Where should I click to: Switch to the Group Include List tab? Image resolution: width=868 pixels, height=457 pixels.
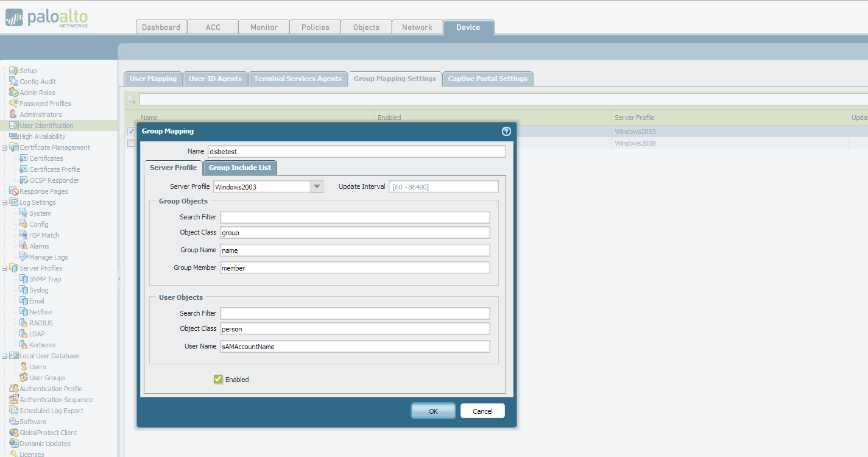click(240, 168)
